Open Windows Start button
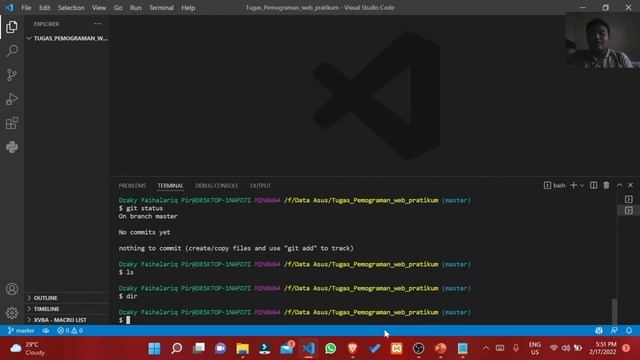The image size is (640, 360). click(154, 349)
